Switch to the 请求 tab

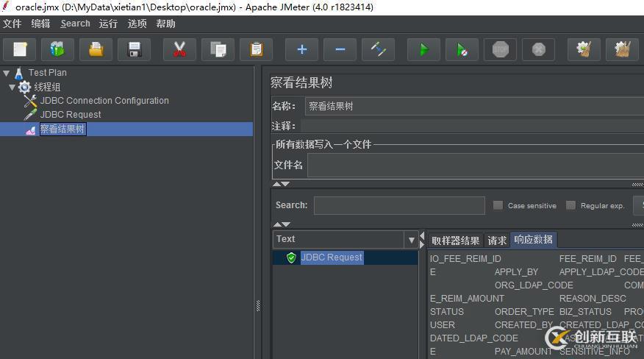[497, 241]
